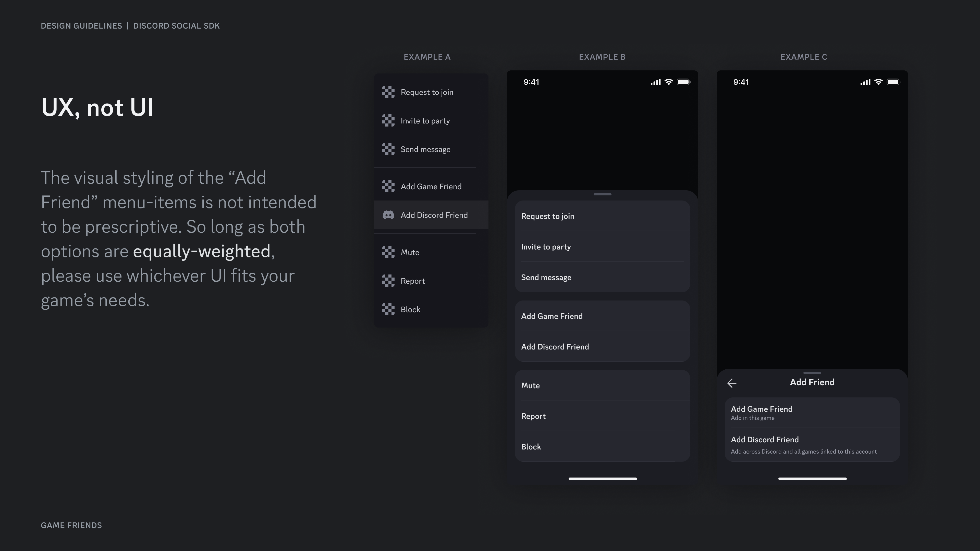Choose Request to join from Example B sheet
Image resolution: width=980 pixels, height=551 pixels.
point(548,216)
